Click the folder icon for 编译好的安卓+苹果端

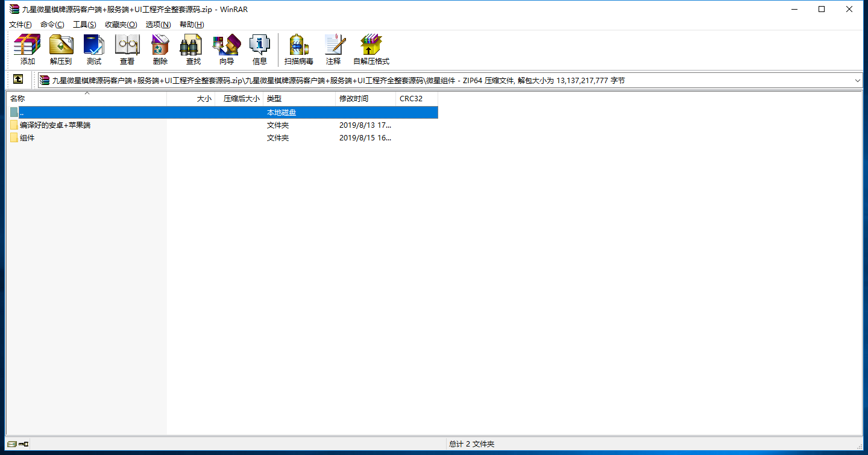coord(14,125)
